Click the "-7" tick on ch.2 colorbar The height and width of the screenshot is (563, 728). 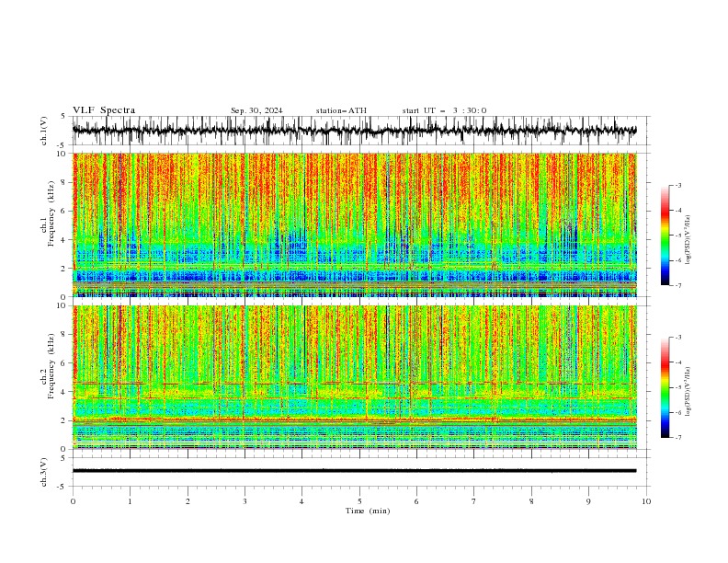click(x=677, y=438)
